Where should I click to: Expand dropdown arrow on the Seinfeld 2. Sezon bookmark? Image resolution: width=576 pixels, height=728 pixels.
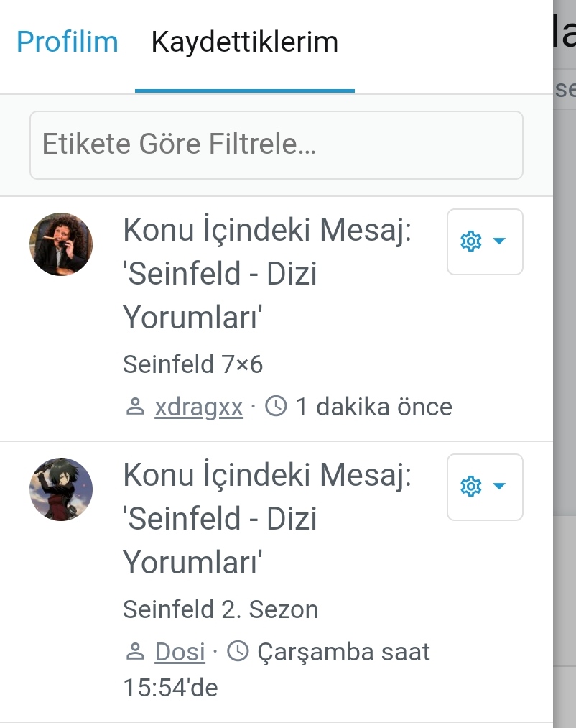499,487
